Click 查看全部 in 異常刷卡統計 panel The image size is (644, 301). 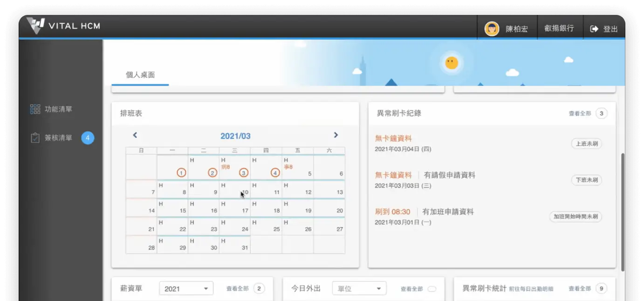580,289
